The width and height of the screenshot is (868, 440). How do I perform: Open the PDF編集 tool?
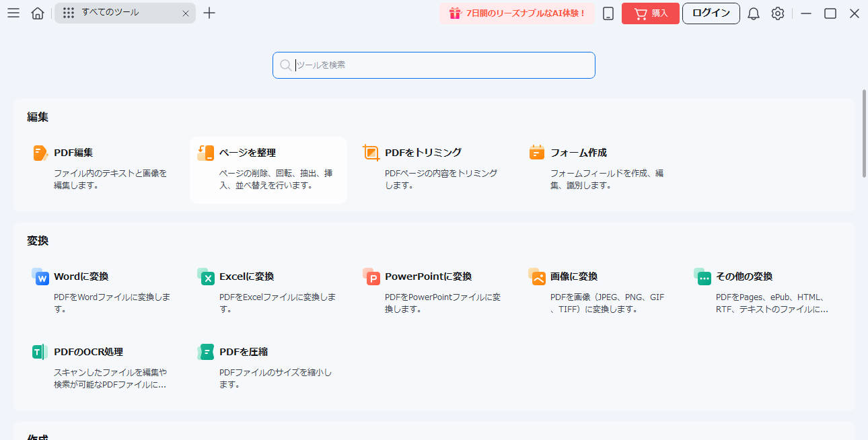pyautogui.click(x=81, y=152)
